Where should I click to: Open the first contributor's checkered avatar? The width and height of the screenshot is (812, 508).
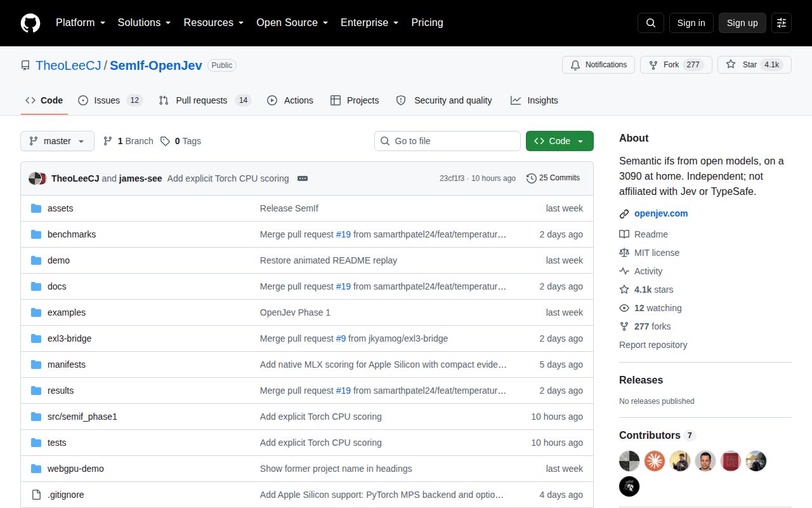(629, 461)
